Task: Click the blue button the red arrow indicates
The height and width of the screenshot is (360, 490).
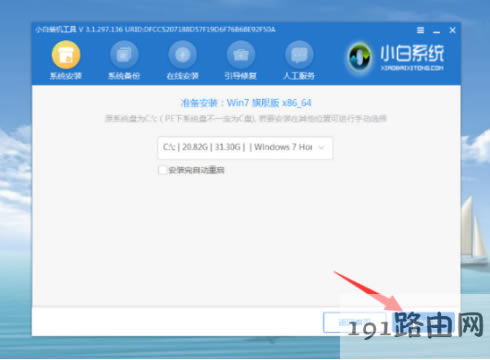Action: coord(423,323)
